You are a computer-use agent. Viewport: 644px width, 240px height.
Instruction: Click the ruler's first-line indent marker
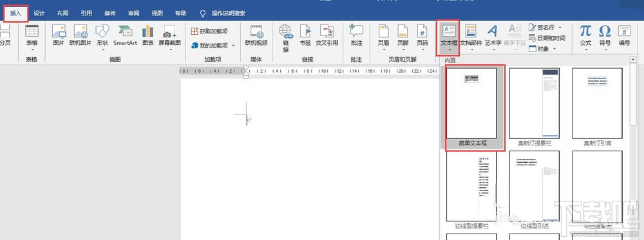click(245, 68)
